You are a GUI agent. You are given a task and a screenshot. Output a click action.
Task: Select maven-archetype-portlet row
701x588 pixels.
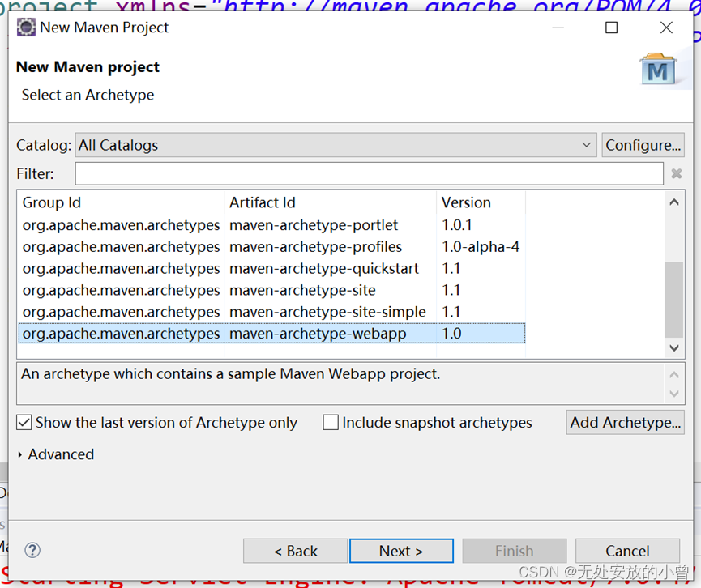pyautogui.click(x=271, y=224)
